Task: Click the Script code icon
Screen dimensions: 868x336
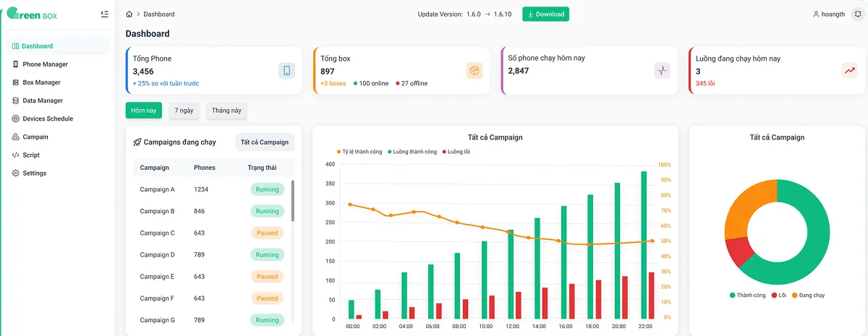Action: (x=16, y=155)
